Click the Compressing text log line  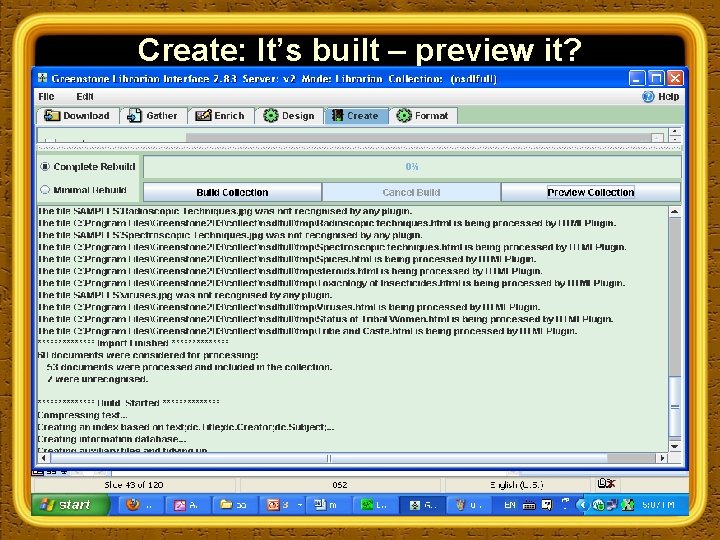click(x=83, y=415)
